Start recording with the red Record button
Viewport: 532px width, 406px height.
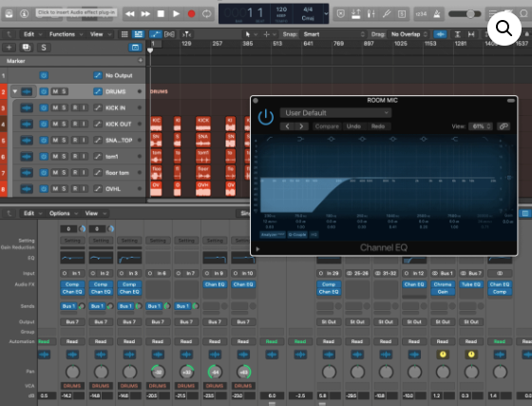[191, 14]
